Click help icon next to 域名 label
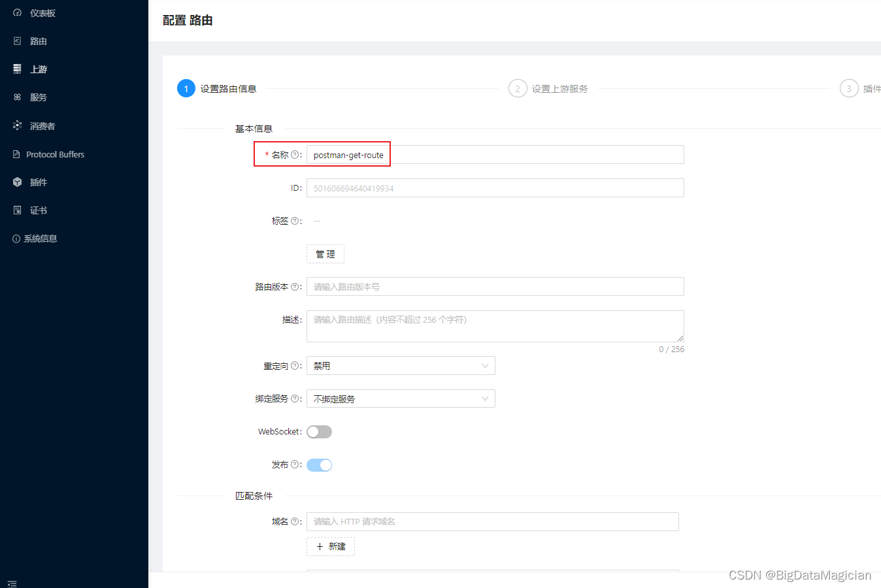 click(295, 521)
